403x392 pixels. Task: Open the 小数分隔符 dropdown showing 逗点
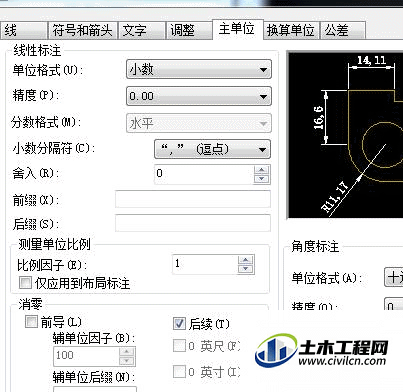tap(212, 149)
